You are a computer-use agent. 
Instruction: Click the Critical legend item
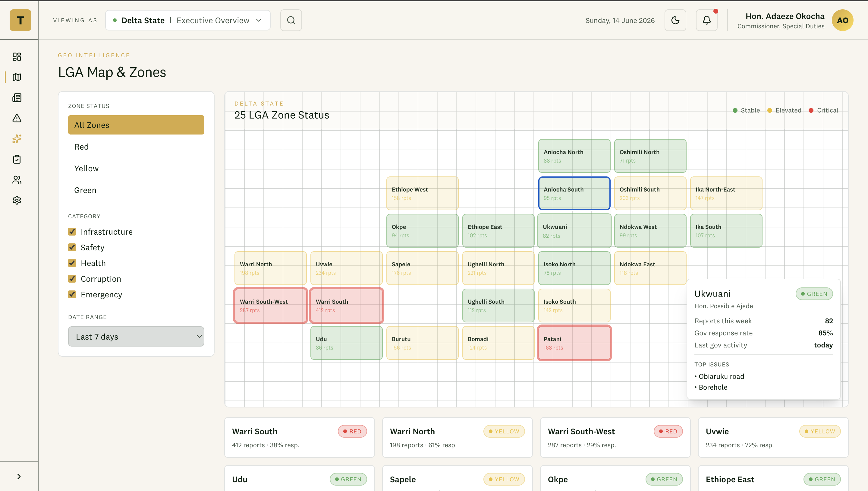823,110
